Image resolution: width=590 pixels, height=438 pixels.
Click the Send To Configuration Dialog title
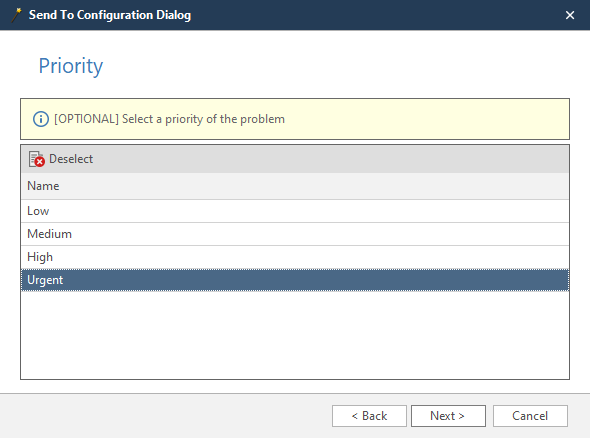point(110,15)
